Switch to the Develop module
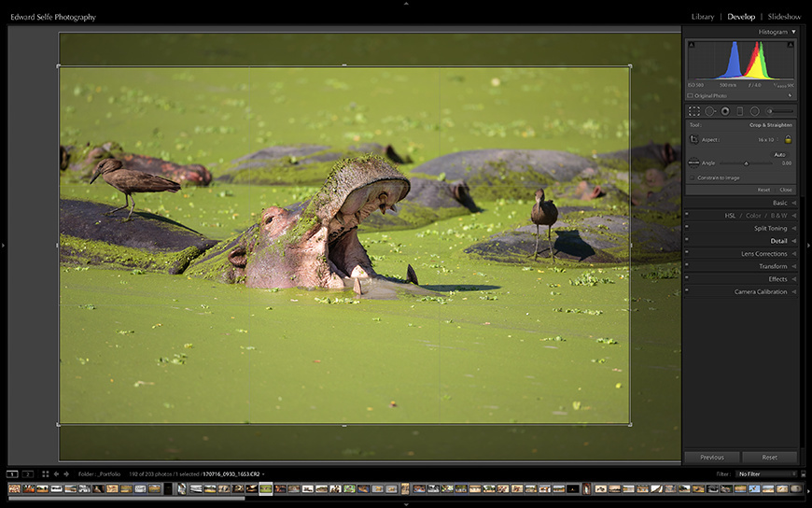 click(741, 17)
